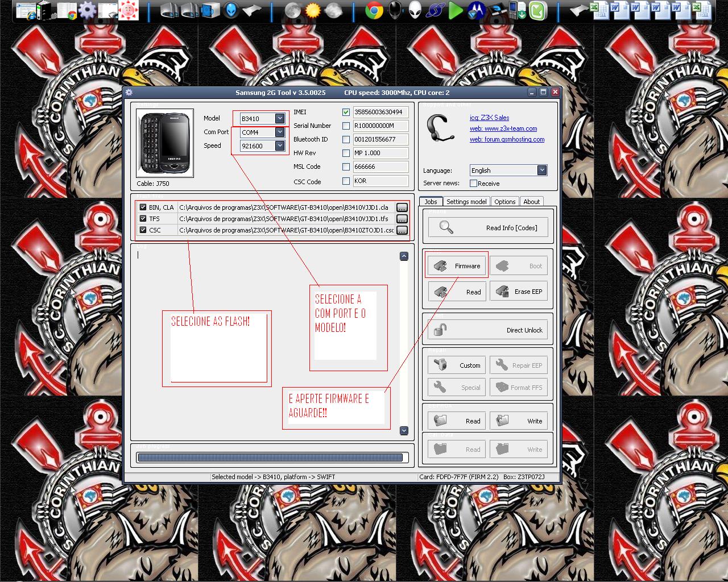Click Read button beside Erase EEP
728x582 pixels.
pos(457,292)
